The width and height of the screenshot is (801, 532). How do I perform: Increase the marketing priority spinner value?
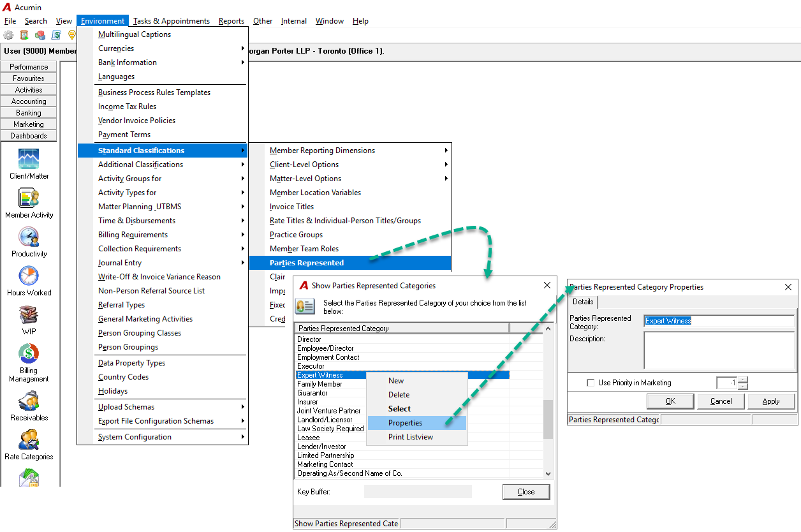pyautogui.click(x=742, y=380)
